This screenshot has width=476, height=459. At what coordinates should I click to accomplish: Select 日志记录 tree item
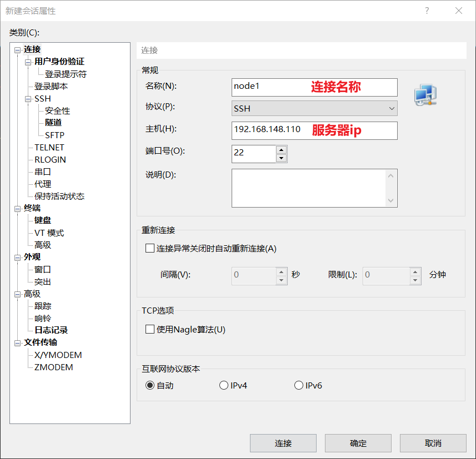click(51, 330)
